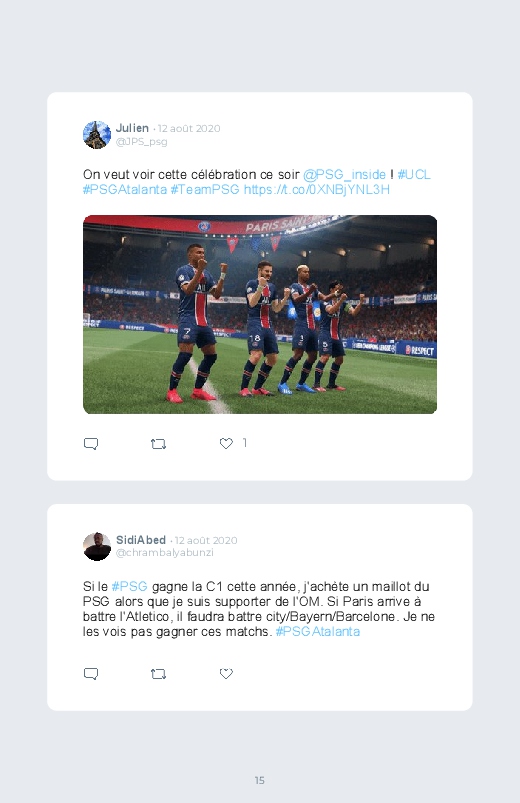Click the Julien display name
This screenshot has width=520, height=803.
(x=132, y=128)
